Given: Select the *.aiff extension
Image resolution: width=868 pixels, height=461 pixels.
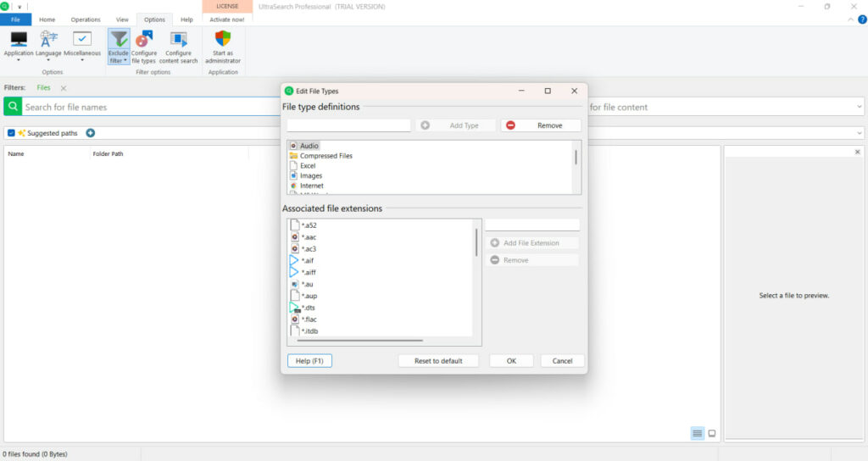Looking at the screenshot, I should (x=303, y=272).
